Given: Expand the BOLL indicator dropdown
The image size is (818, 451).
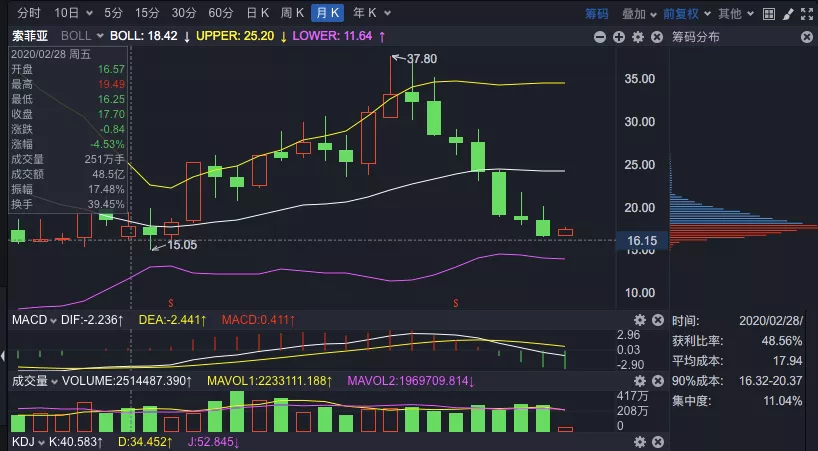Looking at the screenshot, I should point(82,36).
